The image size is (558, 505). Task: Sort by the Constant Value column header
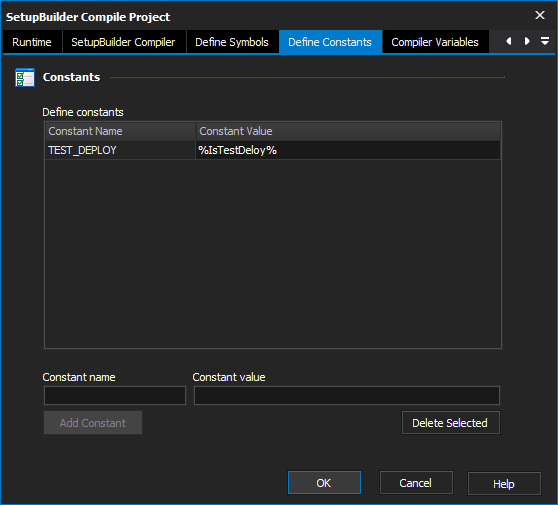click(348, 131)
